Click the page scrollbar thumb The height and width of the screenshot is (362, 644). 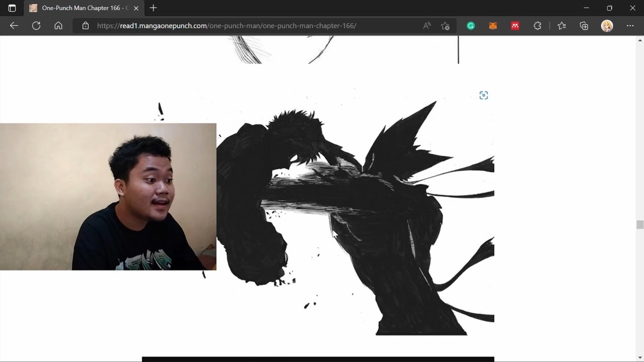tap(640, 225)
